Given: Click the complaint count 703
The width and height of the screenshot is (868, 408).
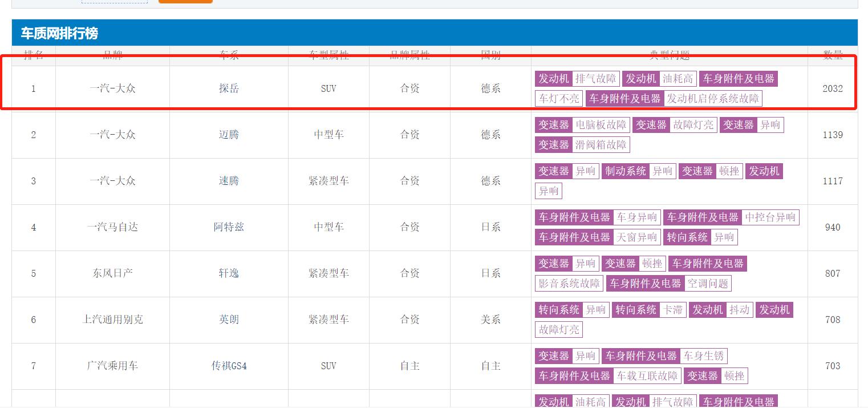Looking at the screenshot, I should pyautogui.click(x=833, y=366).
